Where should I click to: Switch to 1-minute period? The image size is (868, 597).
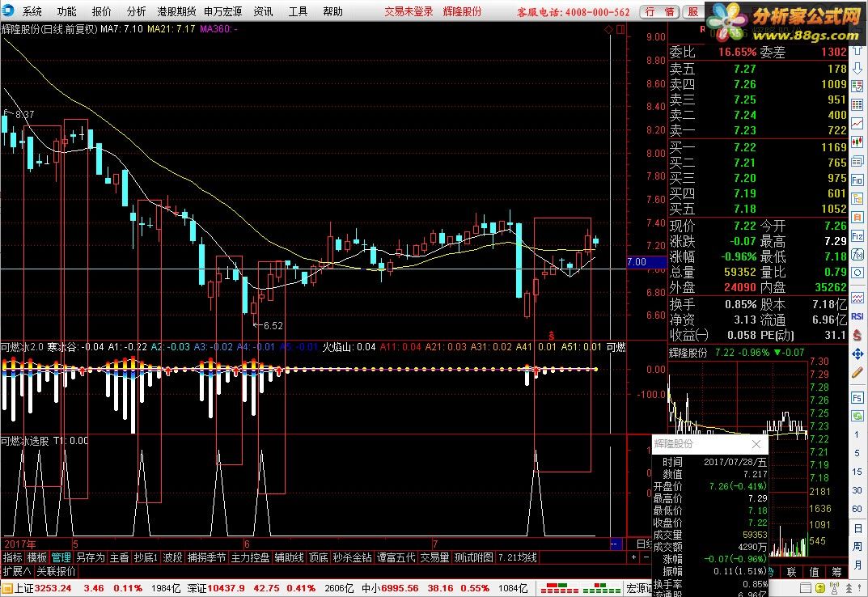[x=857, y=434]
